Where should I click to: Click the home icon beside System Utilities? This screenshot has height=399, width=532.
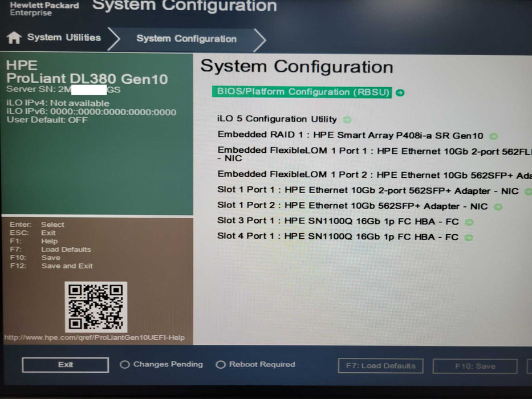[14, 37]
